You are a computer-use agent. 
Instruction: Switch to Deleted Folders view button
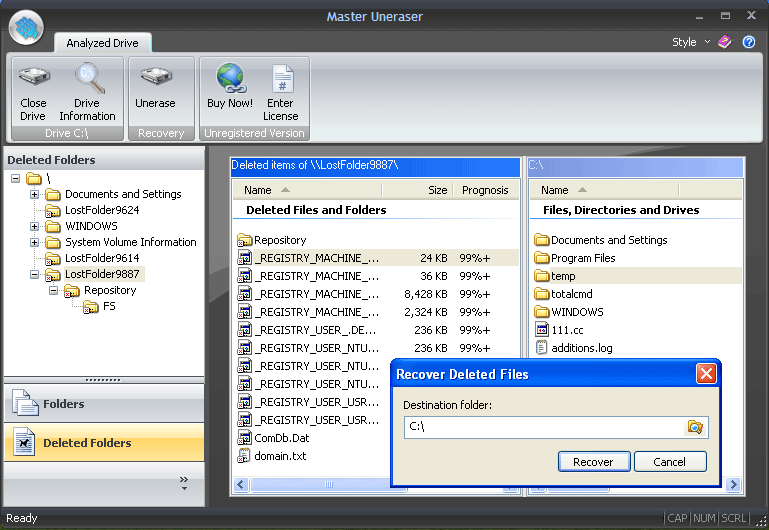click(104, 443)
